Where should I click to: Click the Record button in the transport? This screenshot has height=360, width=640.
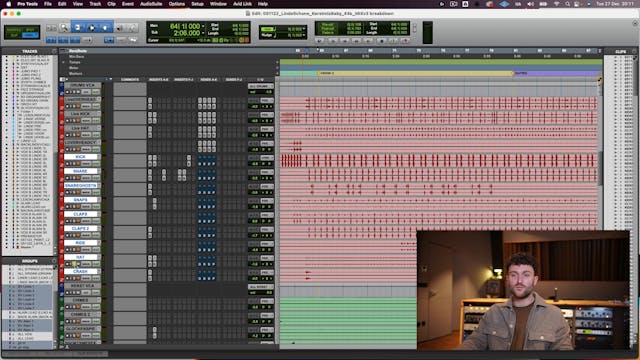click(x=405, y=41)
